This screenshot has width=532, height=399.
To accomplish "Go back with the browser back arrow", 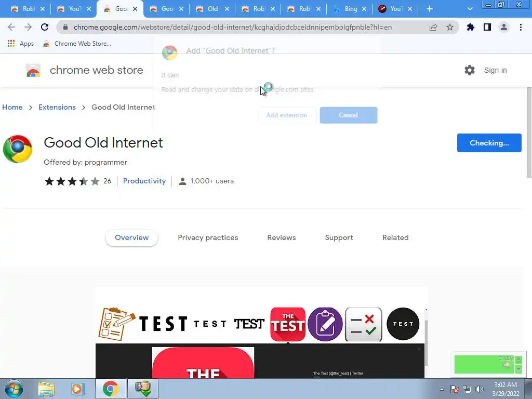I will [x=11, y=27].
